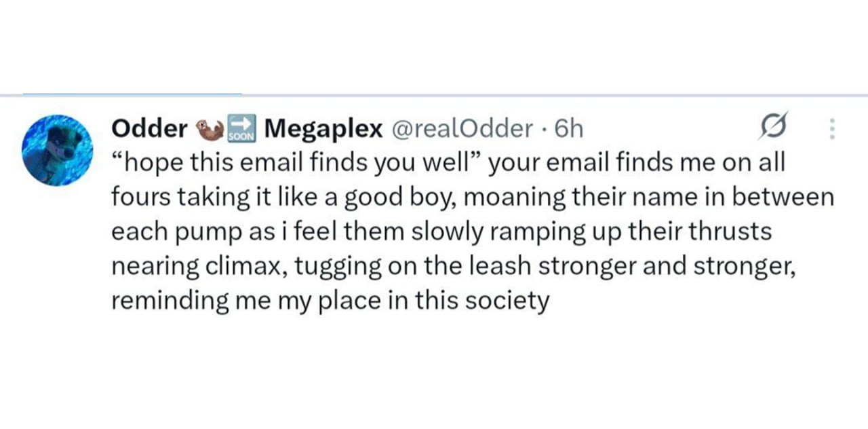The width and height of the screenshot is (868, 429).
Task: Click the "6h" post timestamp
Action: tap(568, 128)
